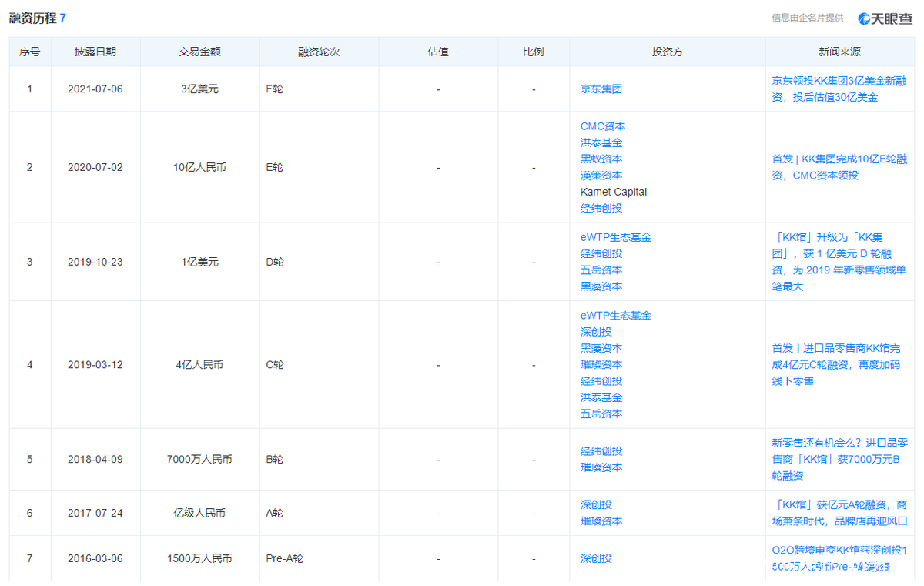Open news link 京东领投KK集团3亿美金新融资
Screen dimensions: 924x586
839,89
